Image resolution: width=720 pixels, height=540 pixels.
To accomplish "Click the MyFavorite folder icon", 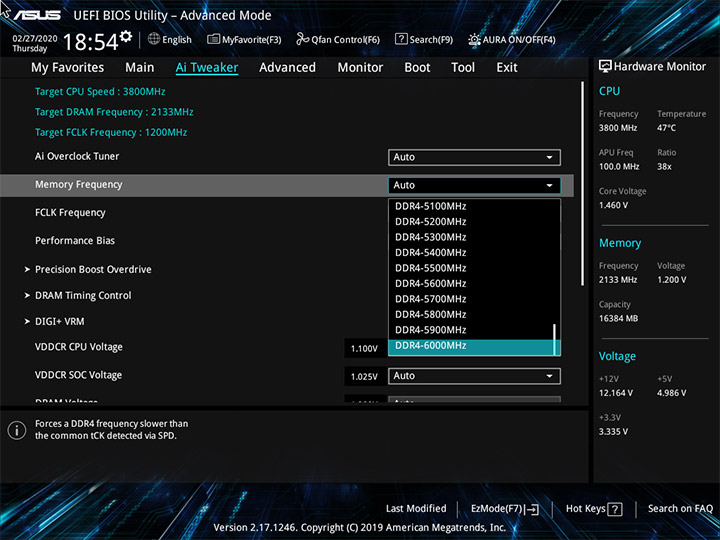I will [x=214, y=39].
